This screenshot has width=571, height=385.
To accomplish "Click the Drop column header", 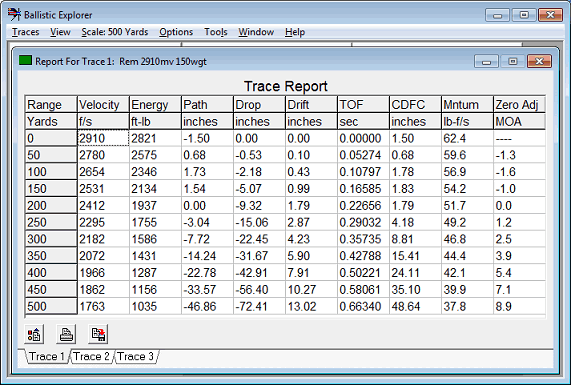I will tap(259, 105).
